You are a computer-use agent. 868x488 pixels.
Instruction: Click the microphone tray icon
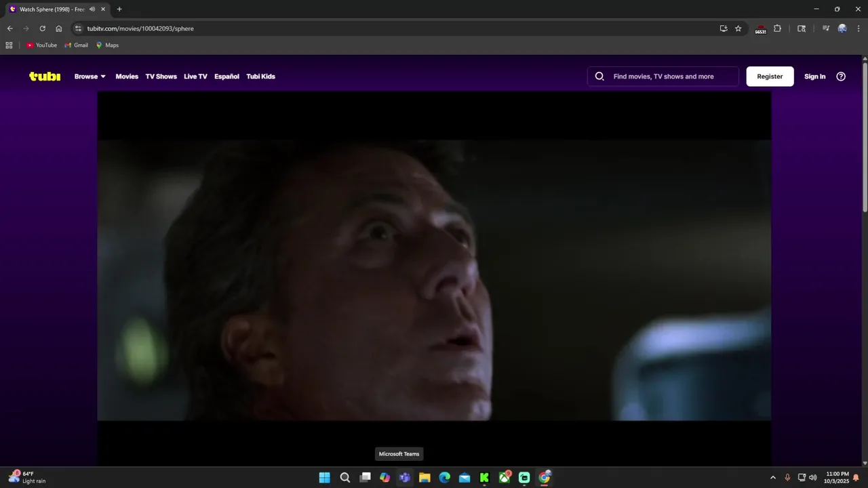[787, 478]
